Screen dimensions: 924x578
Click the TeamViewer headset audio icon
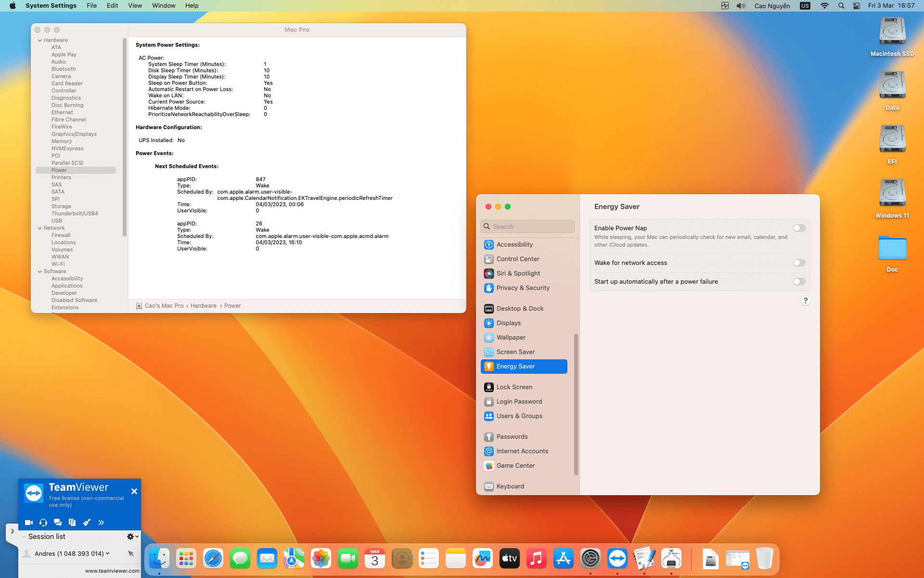coord(43,522)
